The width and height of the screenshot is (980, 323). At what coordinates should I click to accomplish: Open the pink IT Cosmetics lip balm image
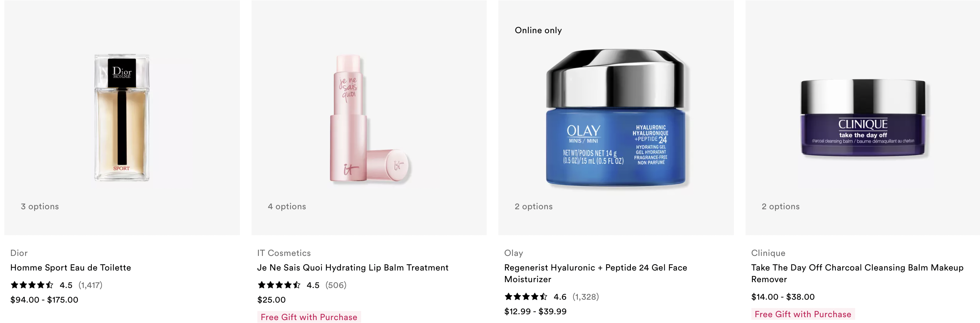369,119
